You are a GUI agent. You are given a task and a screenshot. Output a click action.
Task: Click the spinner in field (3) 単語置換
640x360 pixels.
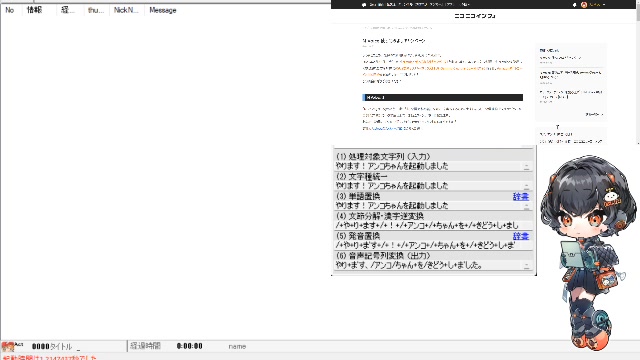click(527, 206)
